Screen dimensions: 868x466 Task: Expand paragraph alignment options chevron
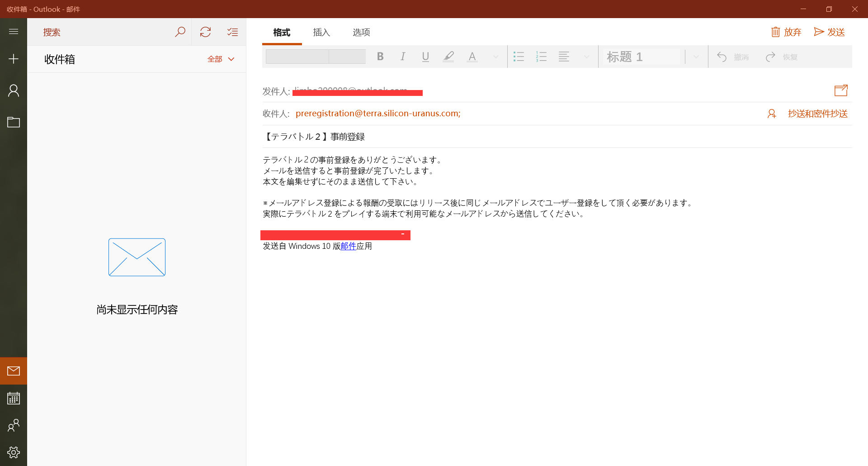click(587, 57)
